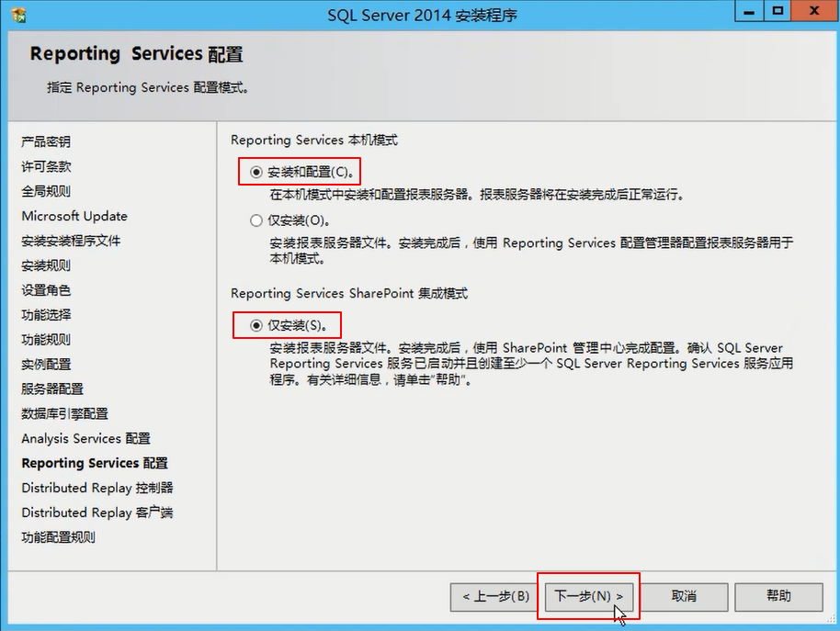Select the 安装和配置(C) radio button
Image resolution: width=840 pixels, height=631 pixels.
[256, 172]
